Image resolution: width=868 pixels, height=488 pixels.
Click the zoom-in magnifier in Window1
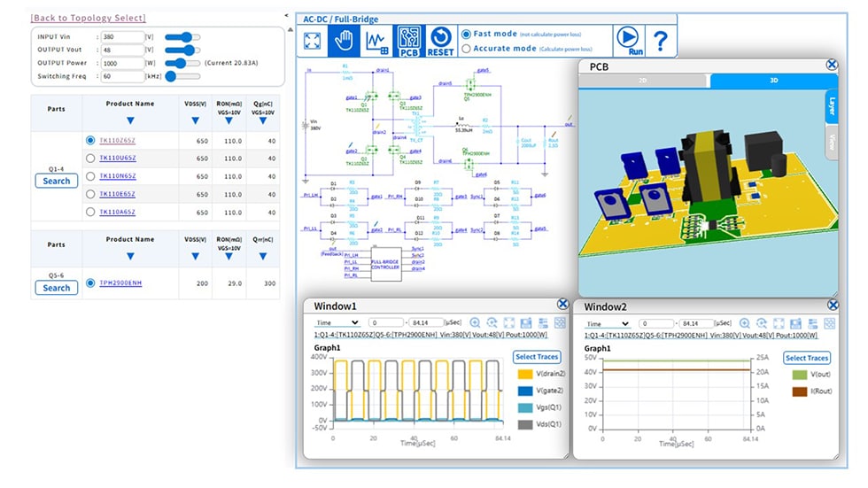point(475,324)
